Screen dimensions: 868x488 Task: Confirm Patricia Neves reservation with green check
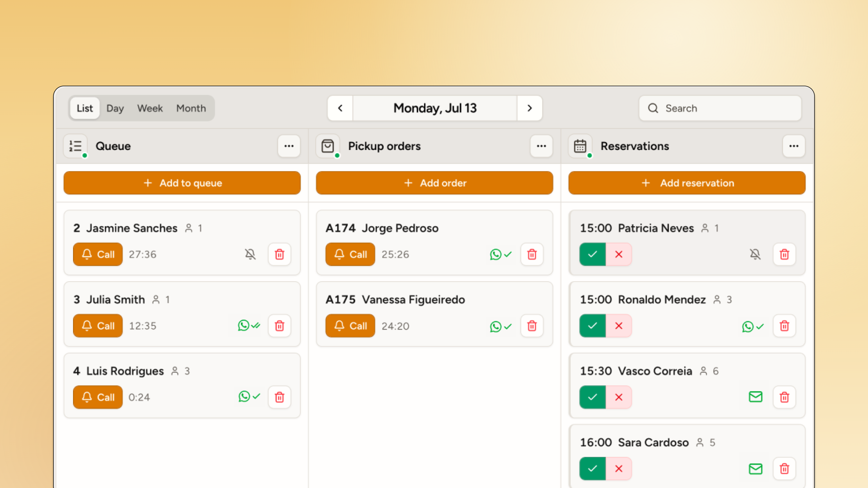pyautogui.click(x=592, y=254)
